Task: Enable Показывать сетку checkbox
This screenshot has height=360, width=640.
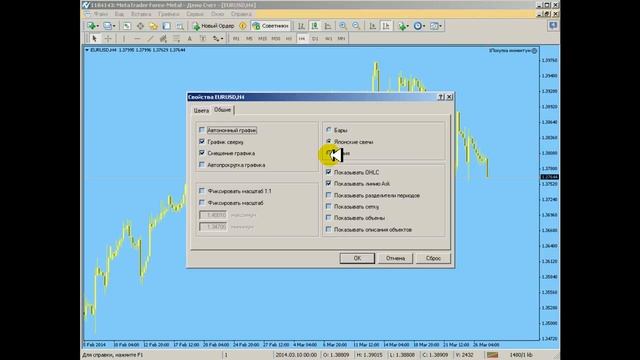Action: pos(329,207)
